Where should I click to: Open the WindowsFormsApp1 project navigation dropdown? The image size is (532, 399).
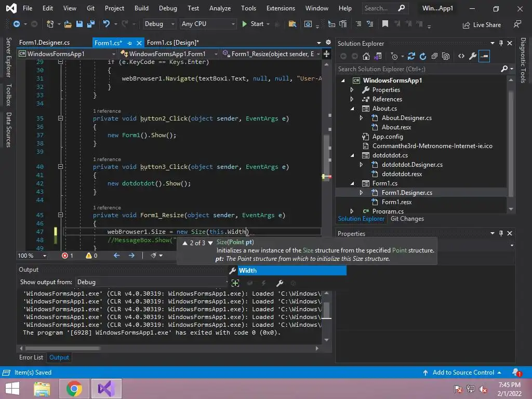(x=67, y=54)
